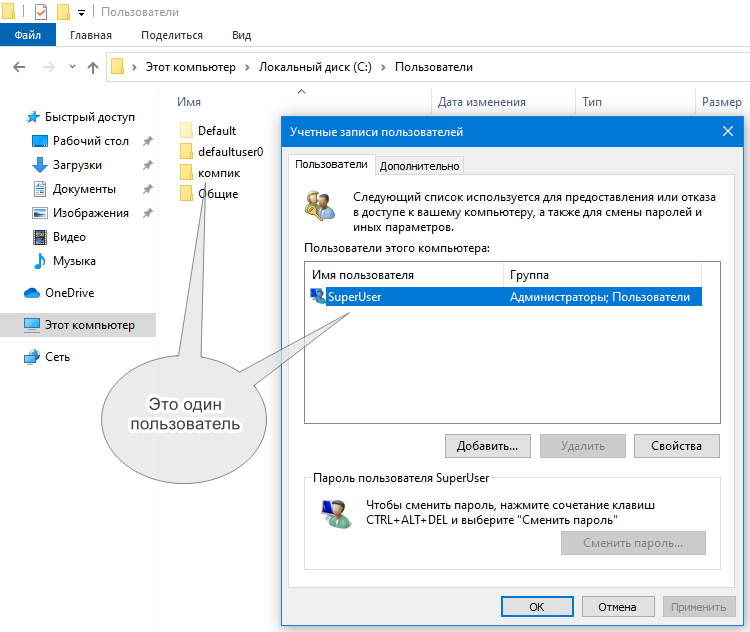Go up one folder level
The height and width of the screenshot is (632, 750).
[x=93, y=67]
